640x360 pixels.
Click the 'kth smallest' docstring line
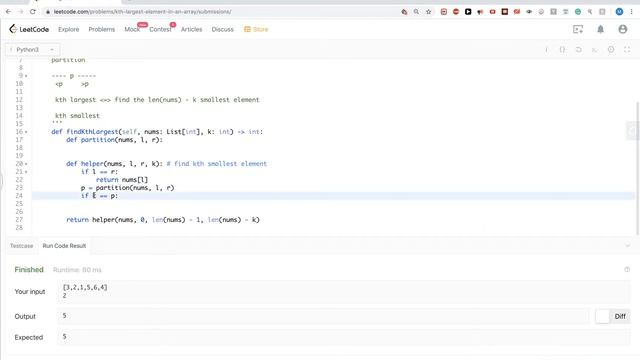77,116
